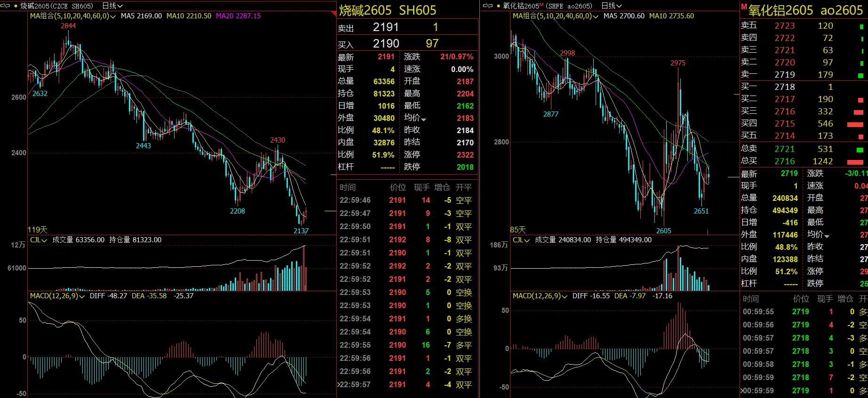Click the link icon beside 氧化铝2605 title
The image size is (868, 398).
(x=488, y=6)
